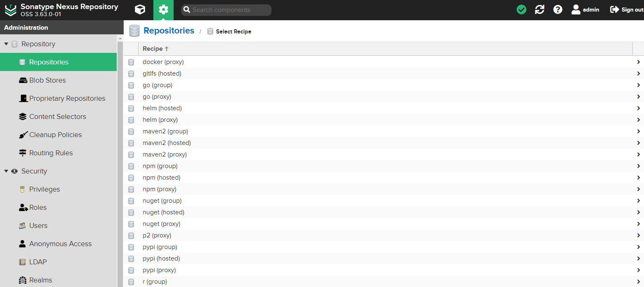Click the database icon of pypi (proxy)
The width and height of the screenshot is (644, 287).
pyautogui.click(x=131, y=270)
